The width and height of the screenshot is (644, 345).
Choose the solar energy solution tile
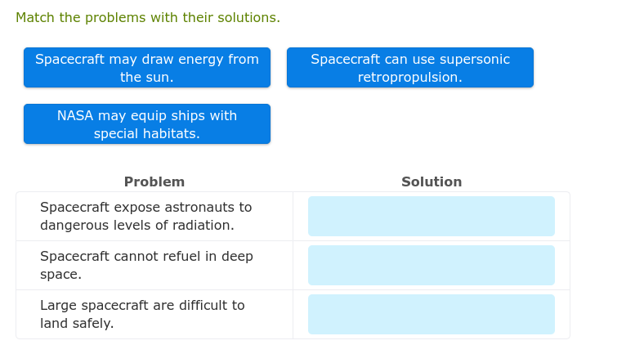(147, 68)
